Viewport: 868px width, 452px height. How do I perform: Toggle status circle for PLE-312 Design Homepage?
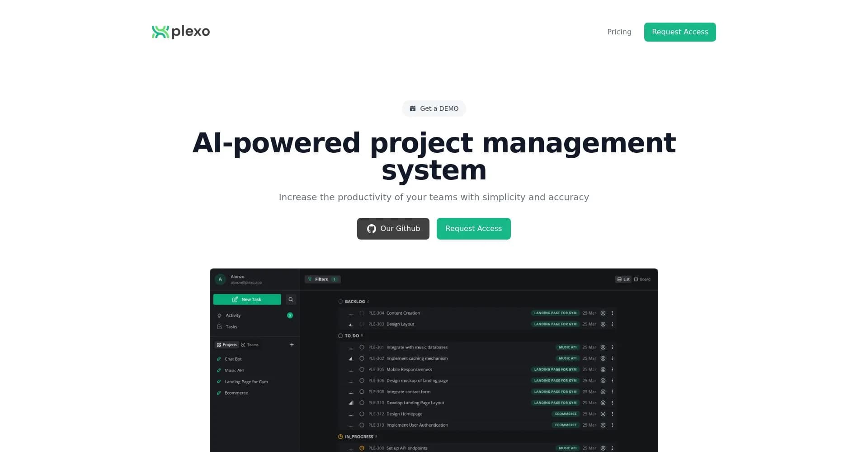[x=362, y=414]
